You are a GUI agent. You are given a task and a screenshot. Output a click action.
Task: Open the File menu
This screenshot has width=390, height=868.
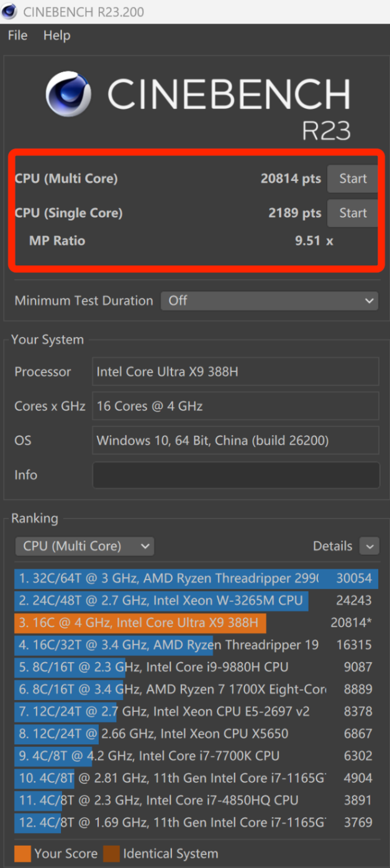[17, 35]
